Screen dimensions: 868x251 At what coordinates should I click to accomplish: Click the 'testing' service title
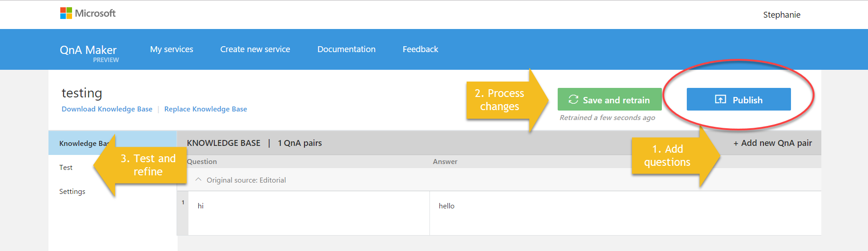tap(82, 93)
